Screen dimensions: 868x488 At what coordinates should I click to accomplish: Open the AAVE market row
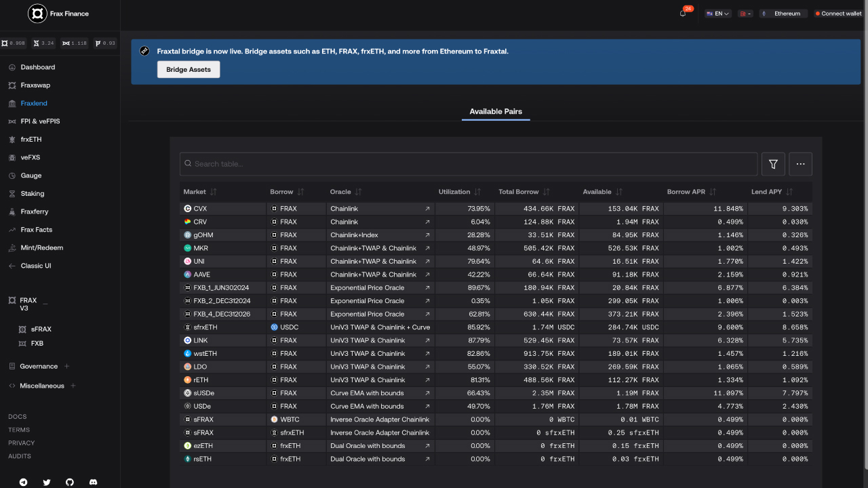click(496, 274)
